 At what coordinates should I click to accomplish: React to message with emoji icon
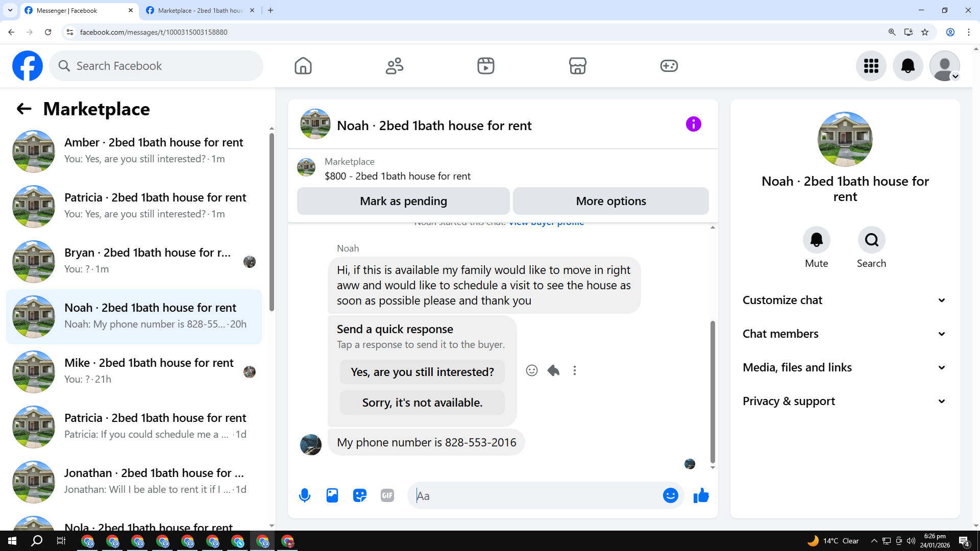532,370
